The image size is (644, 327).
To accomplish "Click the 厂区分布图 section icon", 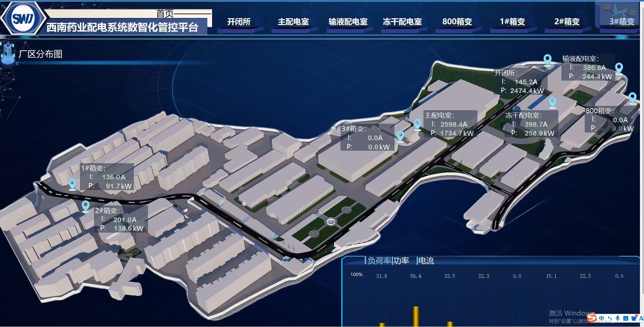I will [7, 53].
